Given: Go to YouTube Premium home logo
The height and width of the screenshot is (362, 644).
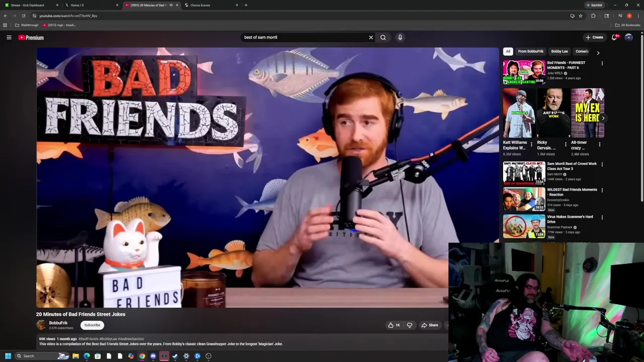Looking at the screenshot, I should pos(31,38).
